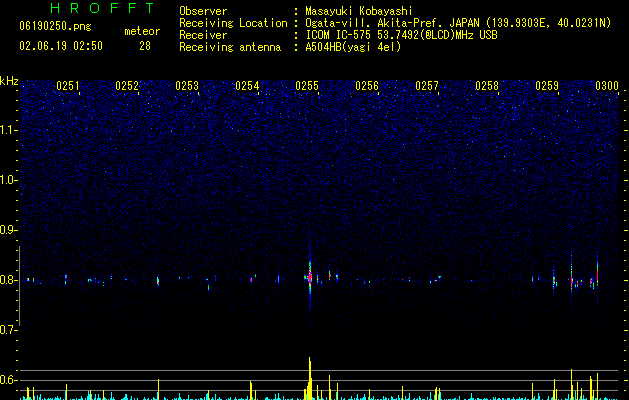Click the 0251 time marker

coord(67,86)
